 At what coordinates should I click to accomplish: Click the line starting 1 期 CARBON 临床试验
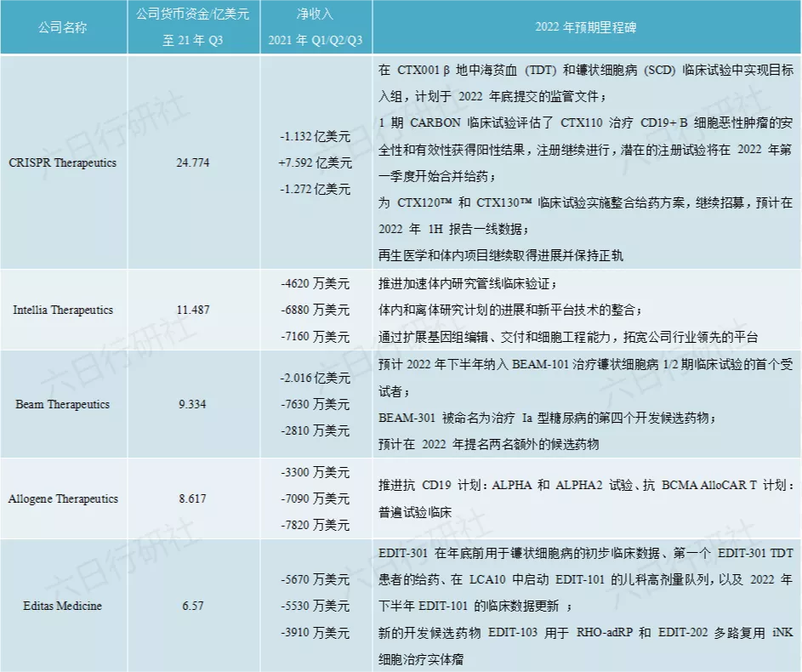[x=586, y=122]
